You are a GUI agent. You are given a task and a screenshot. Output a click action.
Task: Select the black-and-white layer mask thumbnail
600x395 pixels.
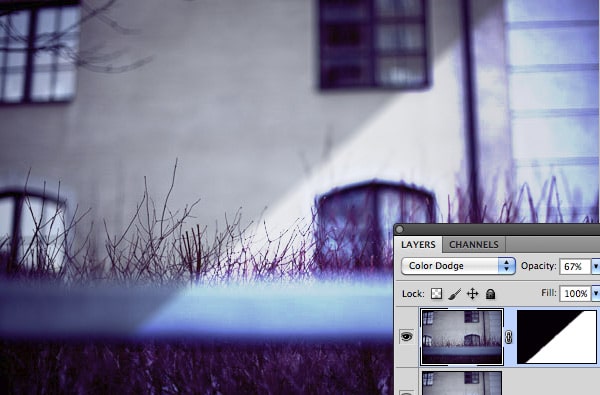[557, 337]
